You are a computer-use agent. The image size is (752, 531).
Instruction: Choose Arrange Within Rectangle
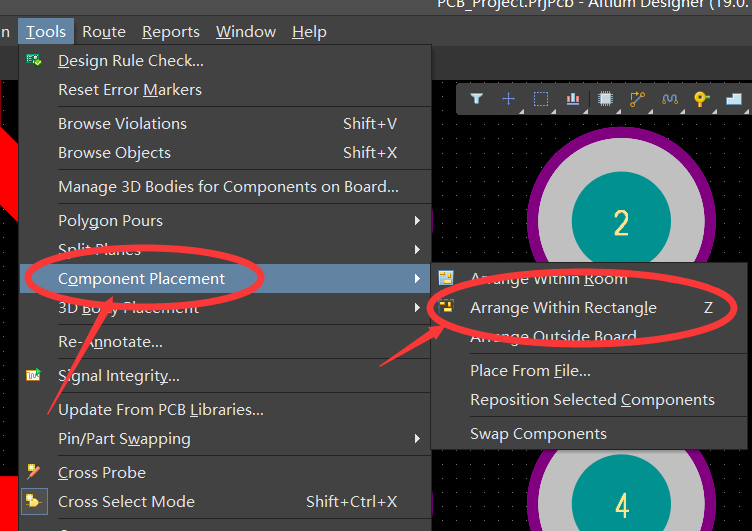coord(589,308)
